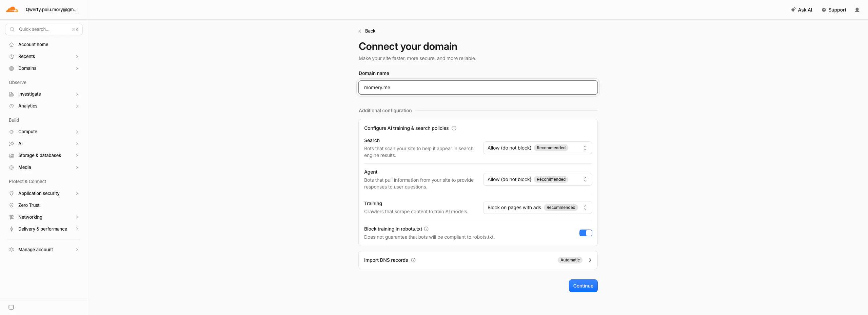Click info icon beside Import DNS records

tap(413, 260)
